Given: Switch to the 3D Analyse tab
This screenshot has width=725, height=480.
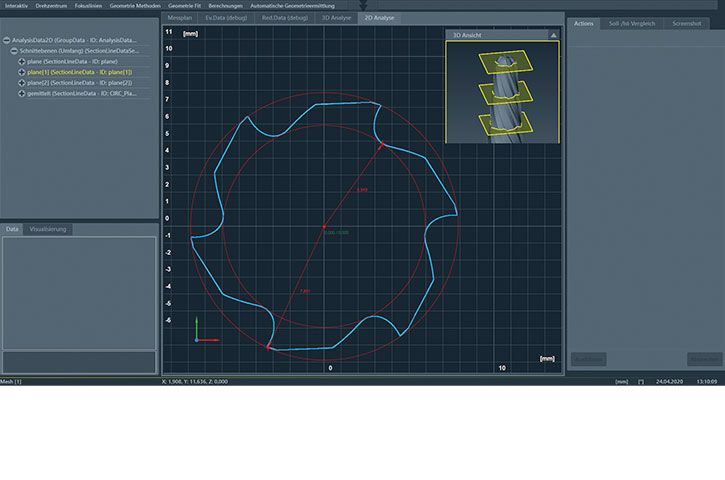Looking at the screenshot, I should click(336, 18).
